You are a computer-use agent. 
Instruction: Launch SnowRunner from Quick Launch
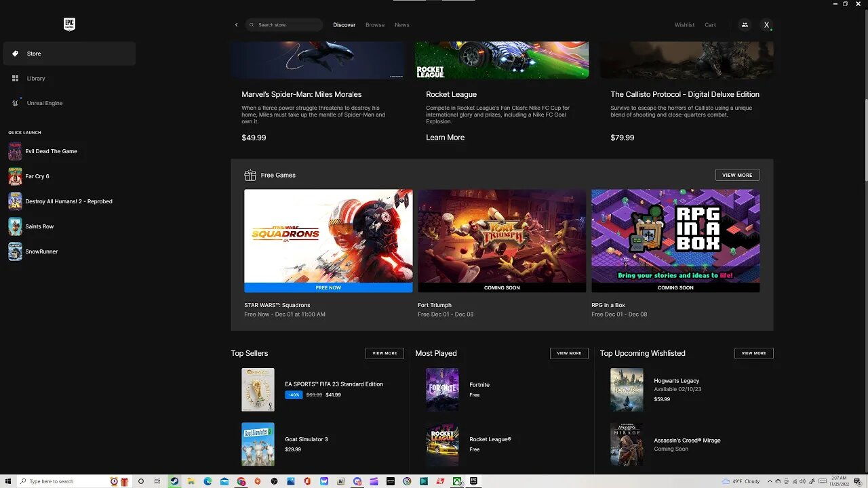coord(33,251)
